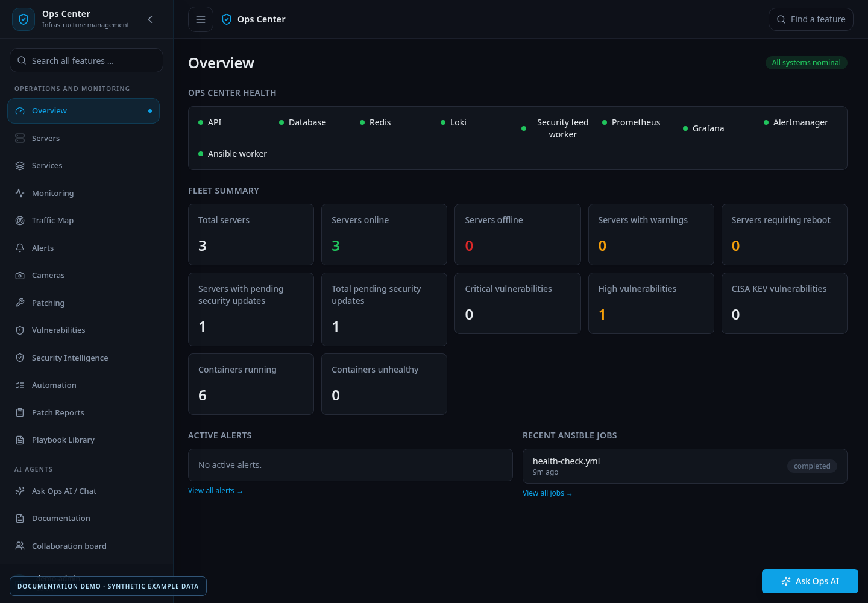Click the Containers unhealthy card
Screen dimensions: 868x603
pyautogui.click(x=384, y=384)
